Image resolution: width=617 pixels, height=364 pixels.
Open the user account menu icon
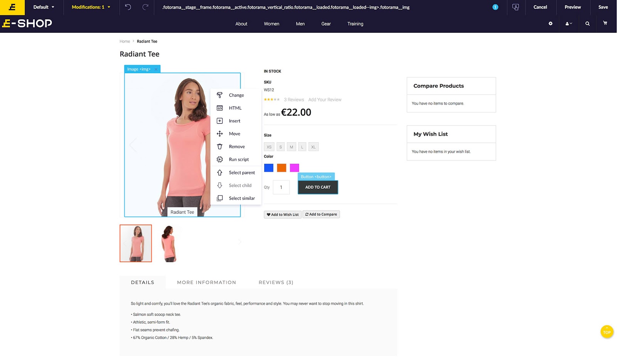(568, 23)
